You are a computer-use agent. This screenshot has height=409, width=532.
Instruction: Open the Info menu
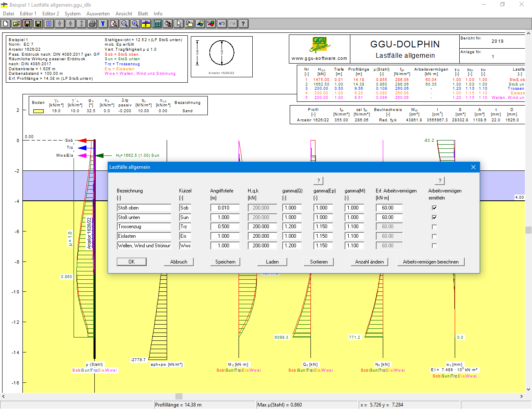[x=158, y=14]
